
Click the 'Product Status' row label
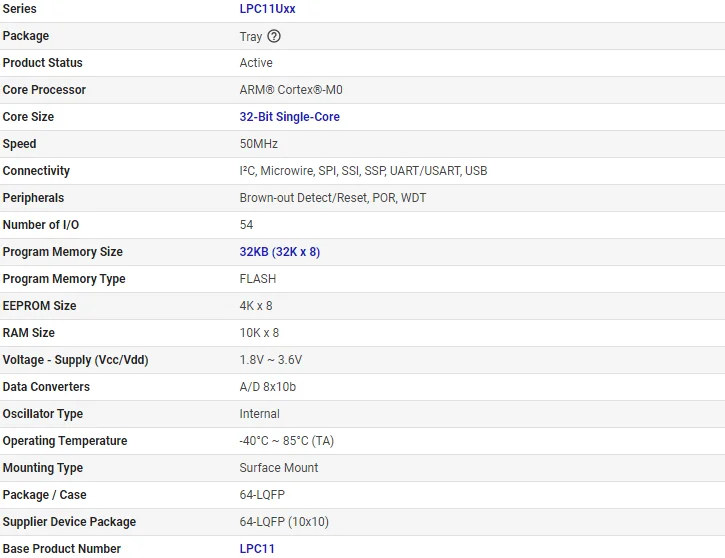[x=43, y=63]
